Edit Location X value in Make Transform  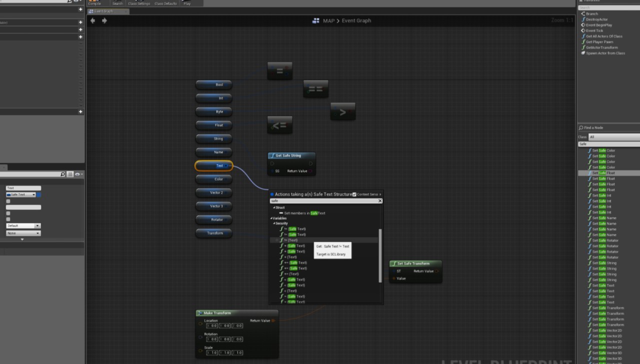(x=212, y=326)
